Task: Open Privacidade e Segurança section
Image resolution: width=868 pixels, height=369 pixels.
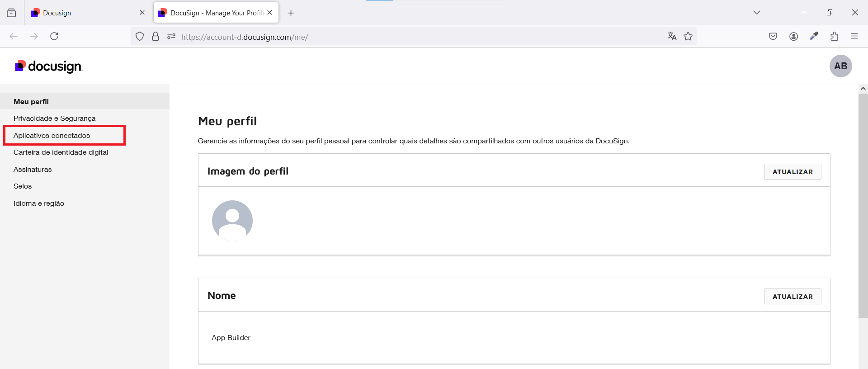Action: click(x=55, y=118)
